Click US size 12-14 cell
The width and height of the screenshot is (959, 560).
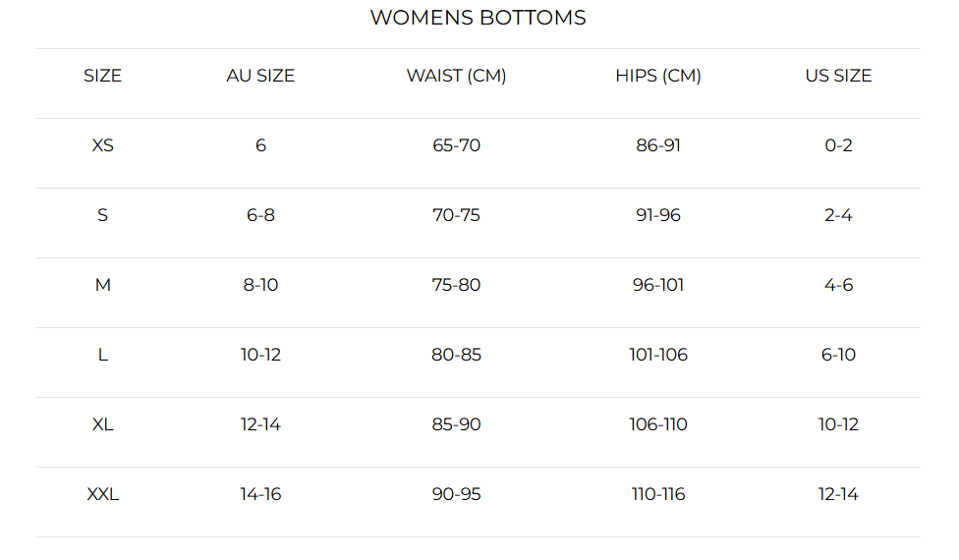pos(838,494)
